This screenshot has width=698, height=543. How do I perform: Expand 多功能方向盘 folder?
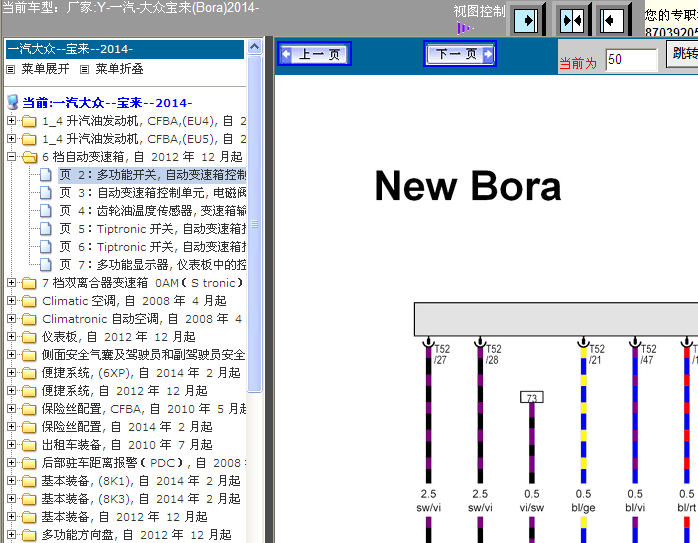point(12,534)
